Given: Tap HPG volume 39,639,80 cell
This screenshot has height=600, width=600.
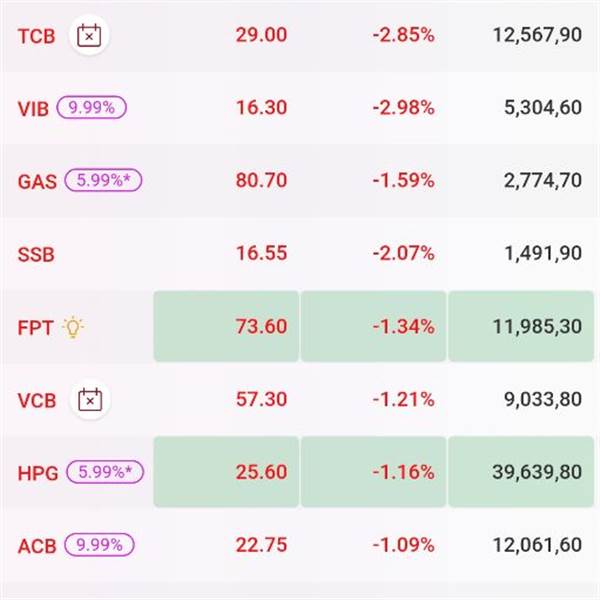Looking at the screenshot, I should 520,471.
